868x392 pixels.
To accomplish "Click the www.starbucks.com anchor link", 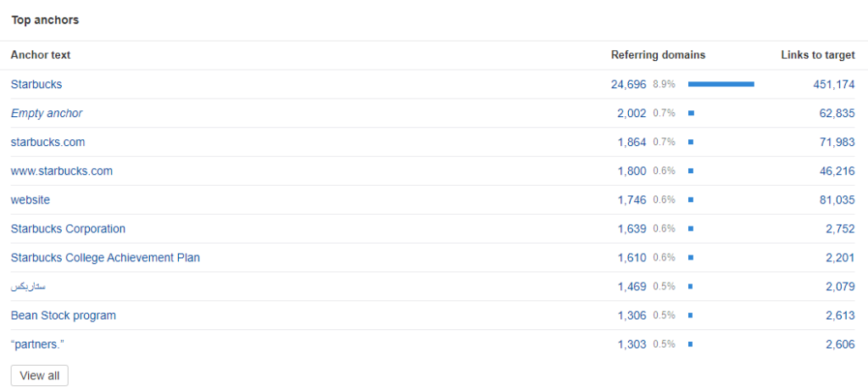I will [x=62, y=171].
